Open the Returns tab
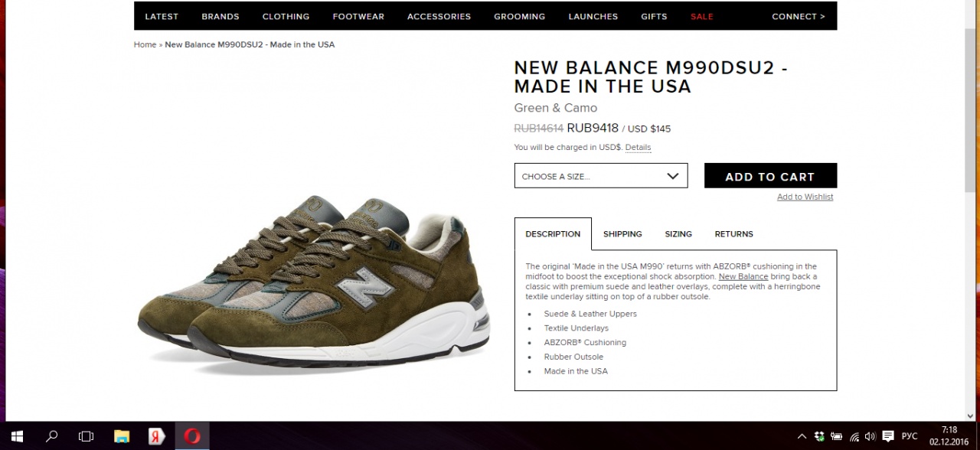This screenshot has width=980, height=450. tap(734, 234)
